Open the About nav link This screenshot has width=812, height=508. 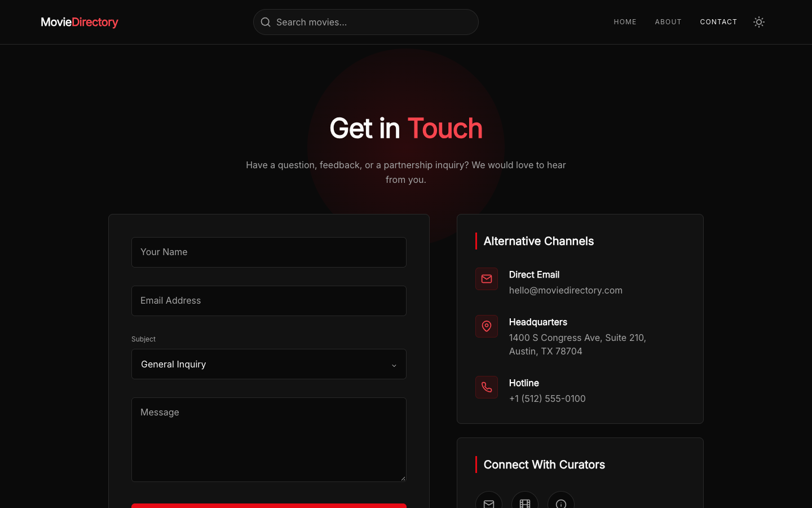[x=668, y=22]
